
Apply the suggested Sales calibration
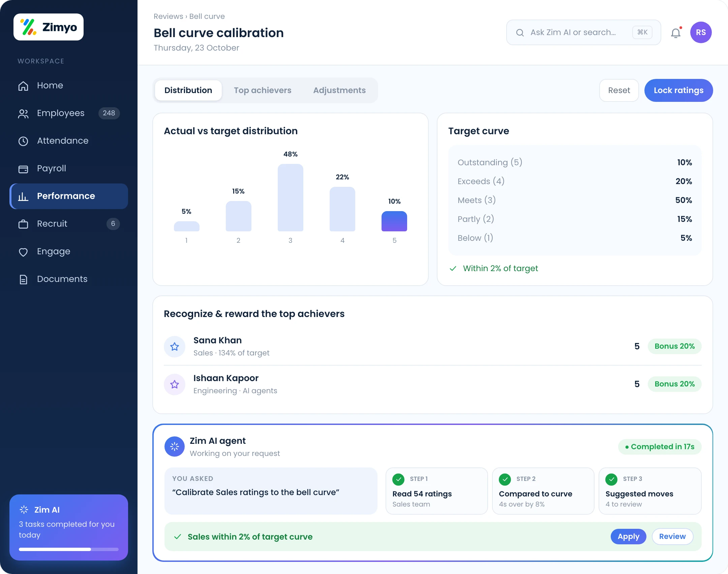click(x=629, y=537)
